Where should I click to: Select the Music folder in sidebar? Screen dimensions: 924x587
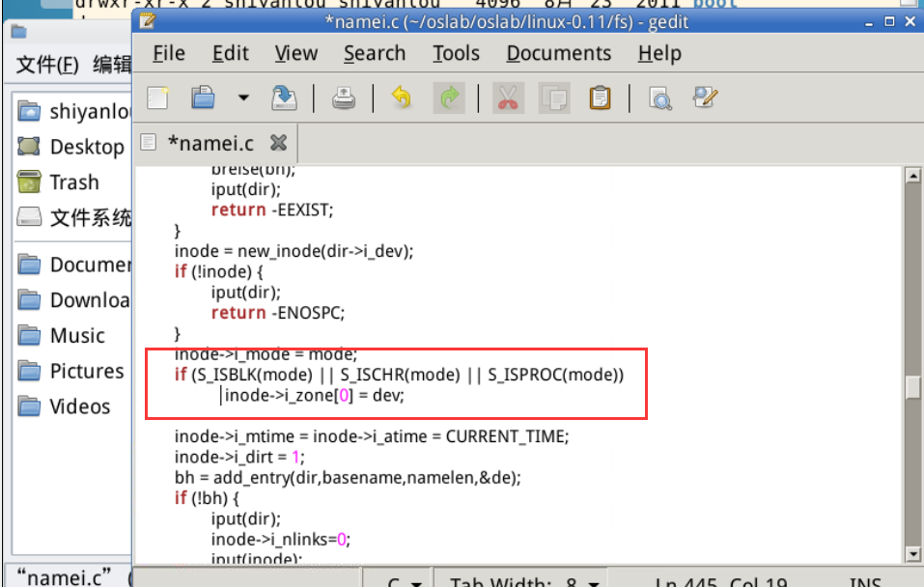click(76, 336)
